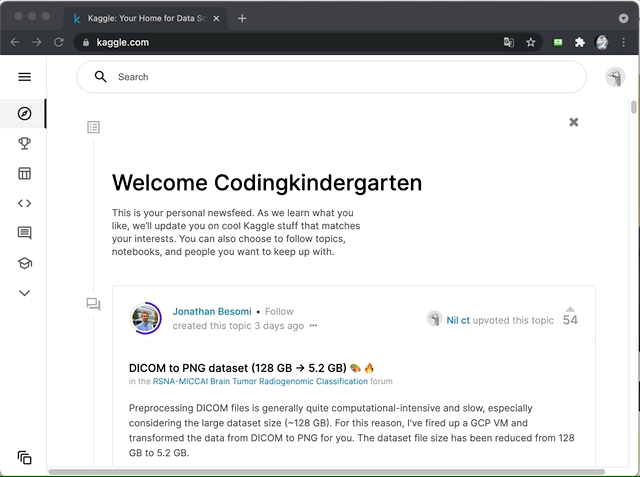This screenshot has height=477, width=640.
Task: Open the active events icon at sidebar bottom
Action: coord(24,458)
